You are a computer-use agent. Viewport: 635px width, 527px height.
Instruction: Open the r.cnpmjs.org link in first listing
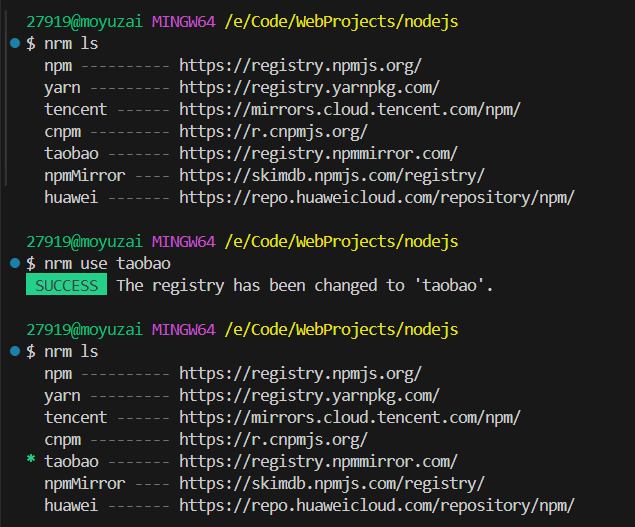[x=273, y=132]
